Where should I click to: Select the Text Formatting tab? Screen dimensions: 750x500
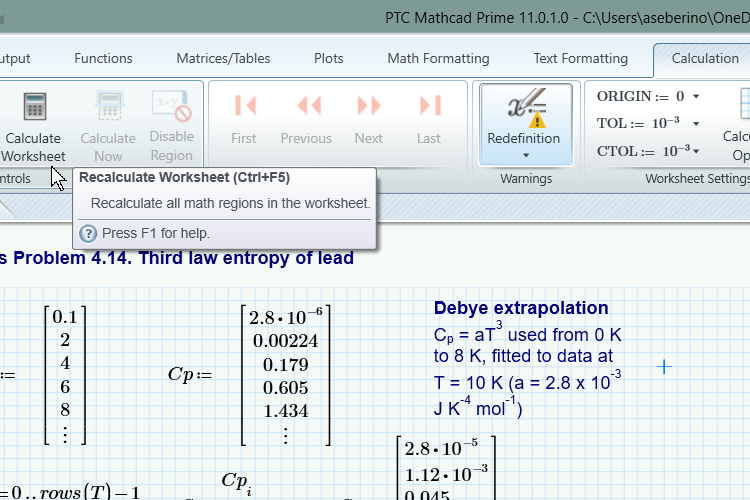pyautogui.click(x=580, y=58)
